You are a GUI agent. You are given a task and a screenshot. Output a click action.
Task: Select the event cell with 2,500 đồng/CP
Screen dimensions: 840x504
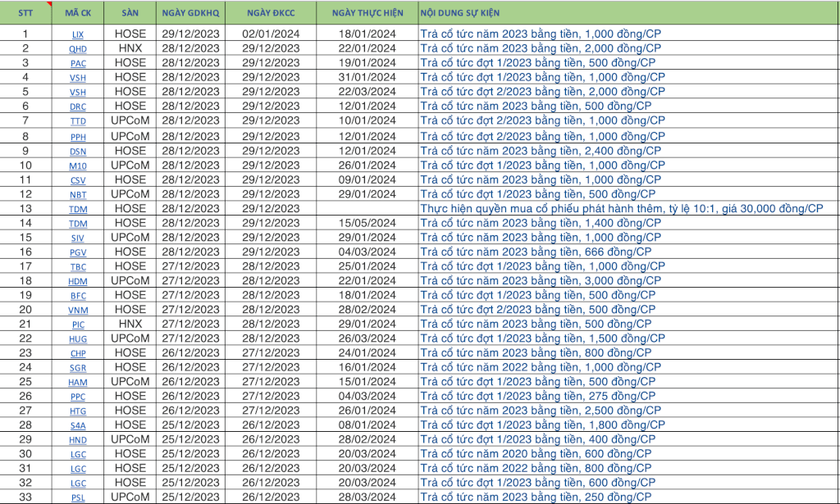coord(629,411)
